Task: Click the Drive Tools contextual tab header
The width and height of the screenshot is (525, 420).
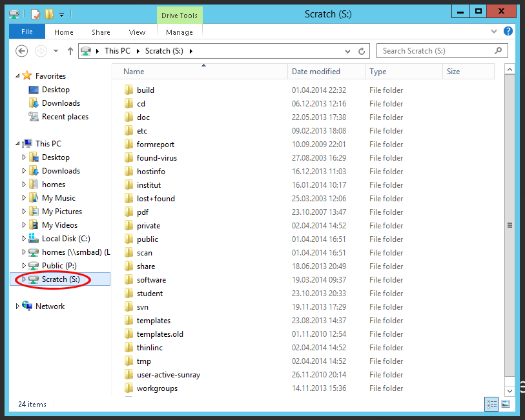Action: point(180,15)
